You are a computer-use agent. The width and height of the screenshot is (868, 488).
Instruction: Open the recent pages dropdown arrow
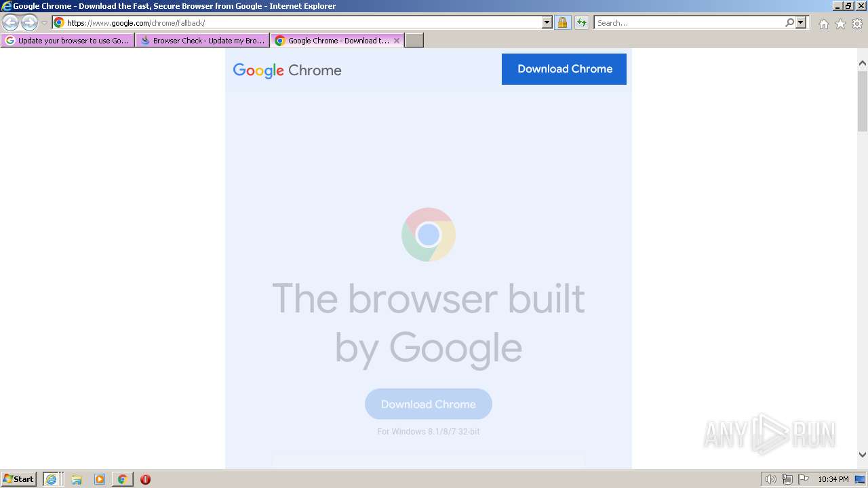click(x=44, y=23)
